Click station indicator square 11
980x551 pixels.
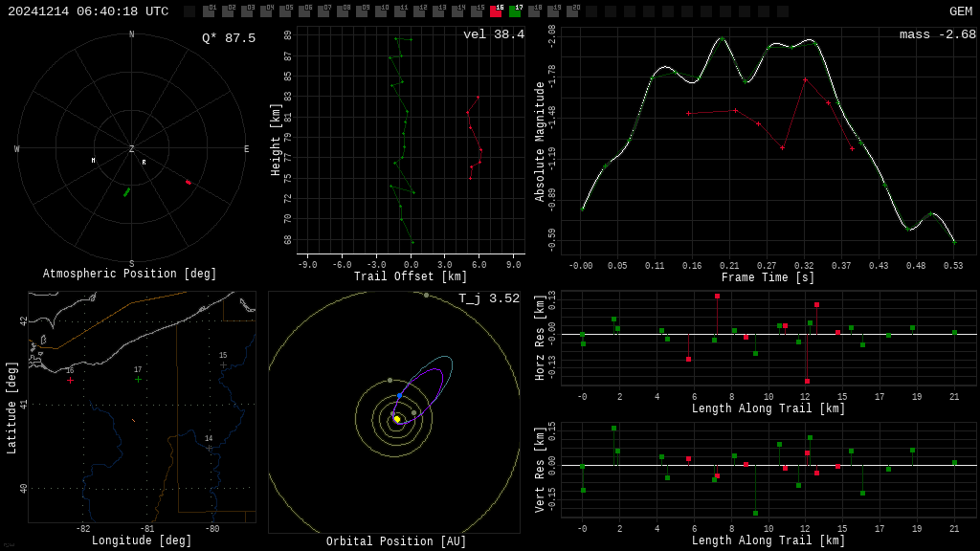400,11
